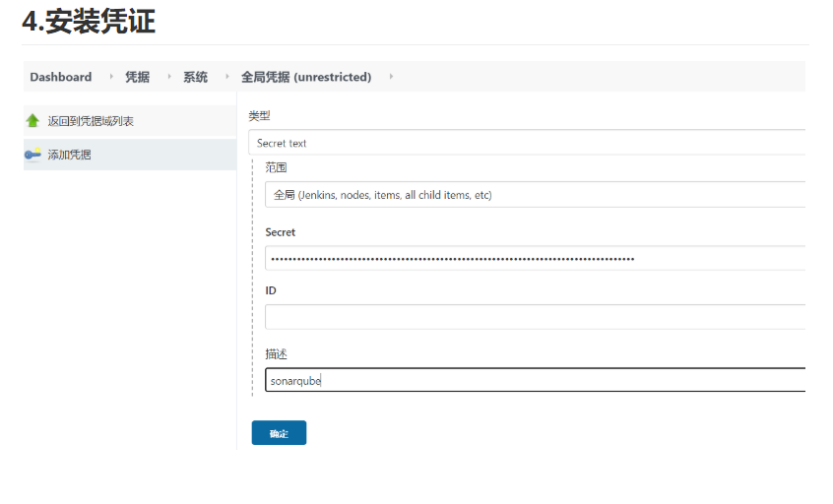
Task: Click the 描述 field containing sonarqube
Action: pyautogui.click(x=535, y=380)
